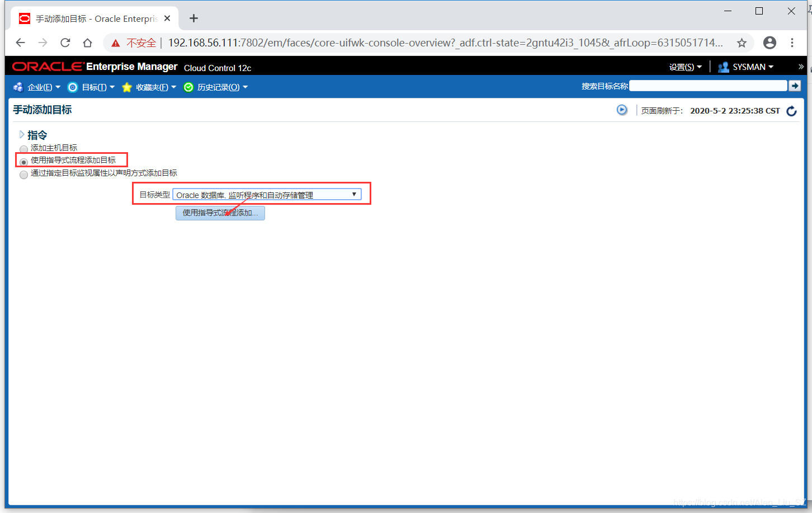Image resolution: width=812 pixels, height=513 pixels.
Task: Focus the 搜索目标名称 search field
Action: (708, 86)
